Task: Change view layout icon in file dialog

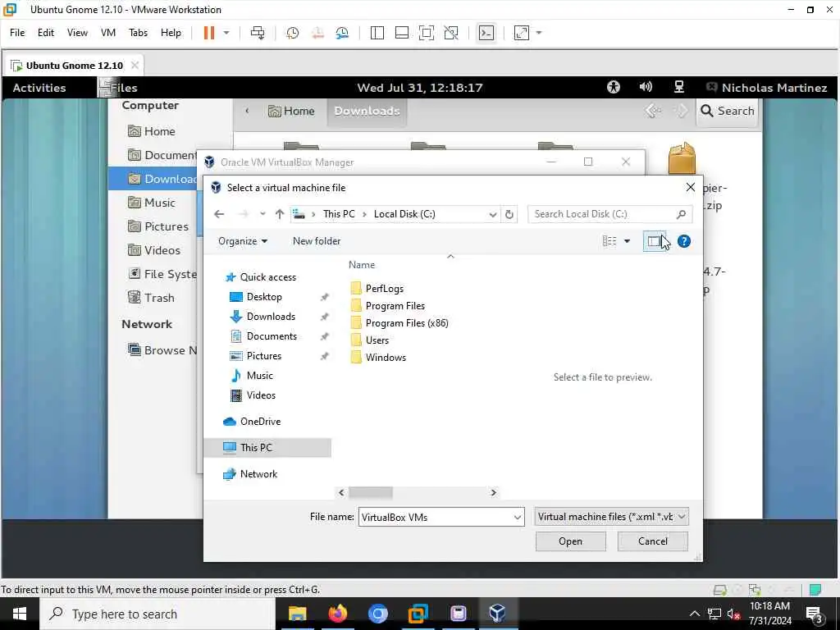Action: [609, 241]
